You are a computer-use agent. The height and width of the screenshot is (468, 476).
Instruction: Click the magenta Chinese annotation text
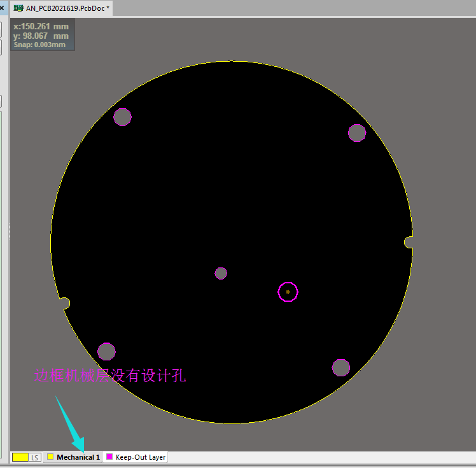coord(109,376)
